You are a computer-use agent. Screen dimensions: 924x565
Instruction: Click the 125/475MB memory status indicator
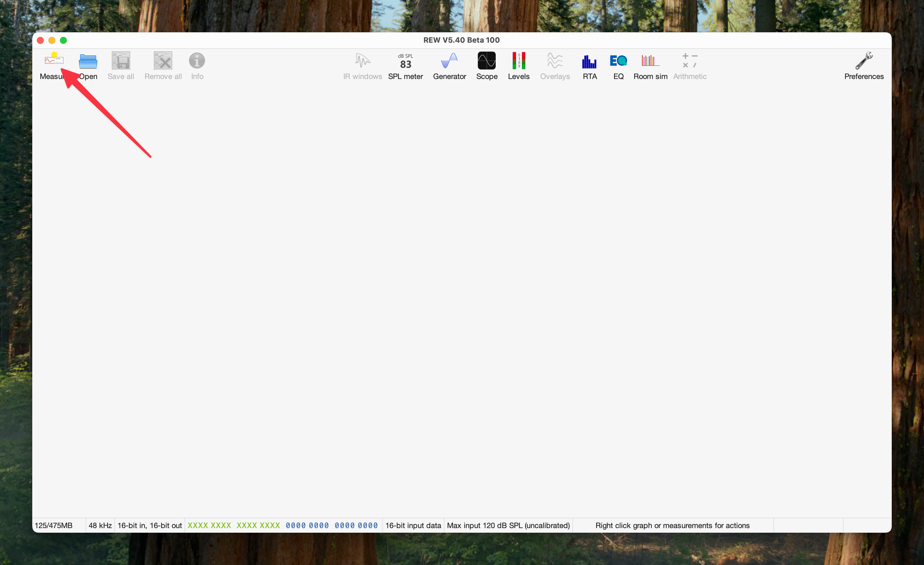[54, 525]
